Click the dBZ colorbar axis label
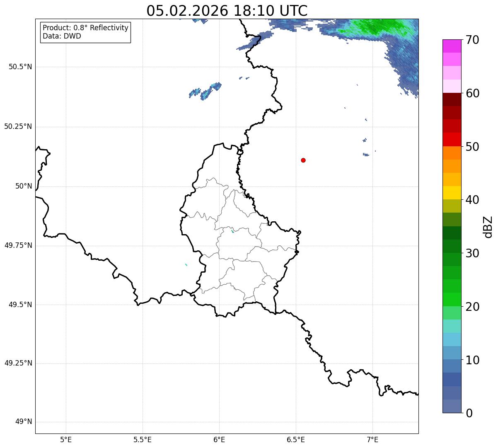498x448 pixels. (488, 227)
